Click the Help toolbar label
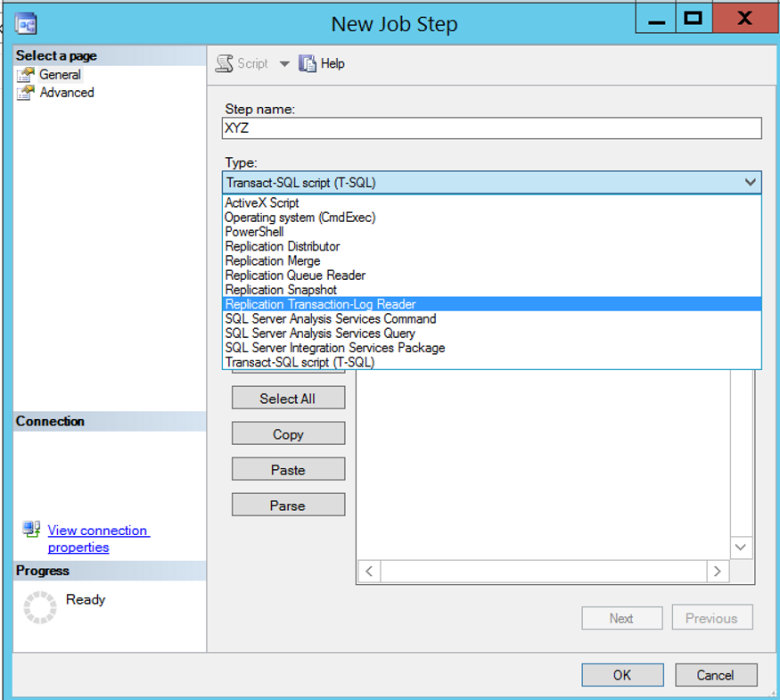 pyautogui.click(x=333, y=63)
